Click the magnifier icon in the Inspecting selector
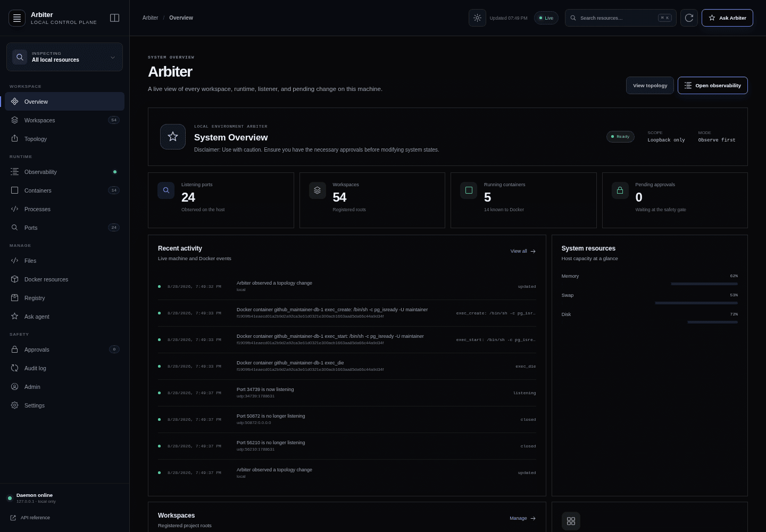 coord(20,57)
